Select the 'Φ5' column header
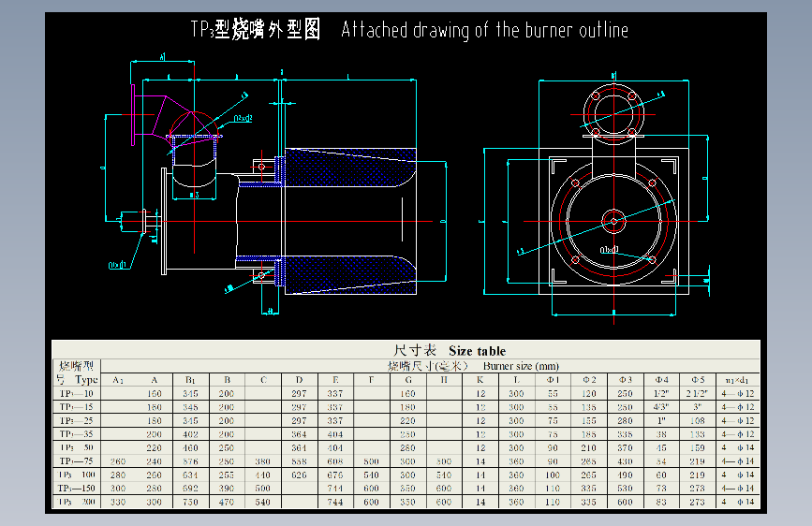The width and height of the screenshot is (812, 526). 698,380
